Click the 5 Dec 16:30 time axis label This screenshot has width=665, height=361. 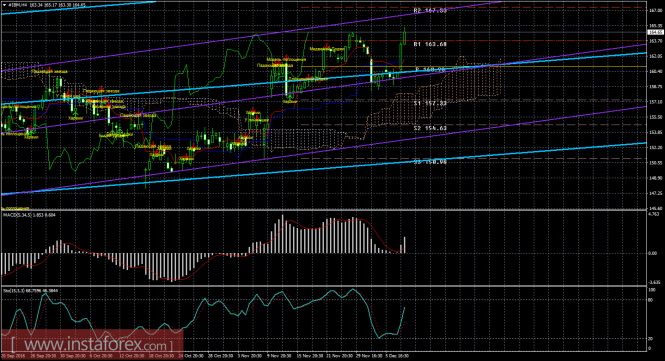tap(396, 356)
